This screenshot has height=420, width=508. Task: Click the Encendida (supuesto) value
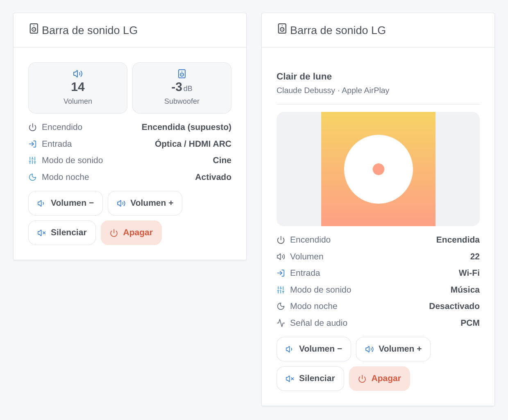point(186,127)
